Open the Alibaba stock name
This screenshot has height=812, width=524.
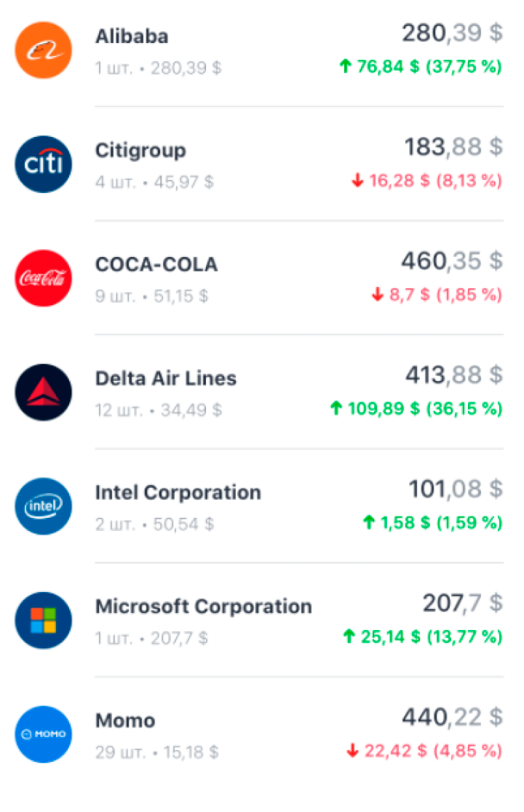132,36
